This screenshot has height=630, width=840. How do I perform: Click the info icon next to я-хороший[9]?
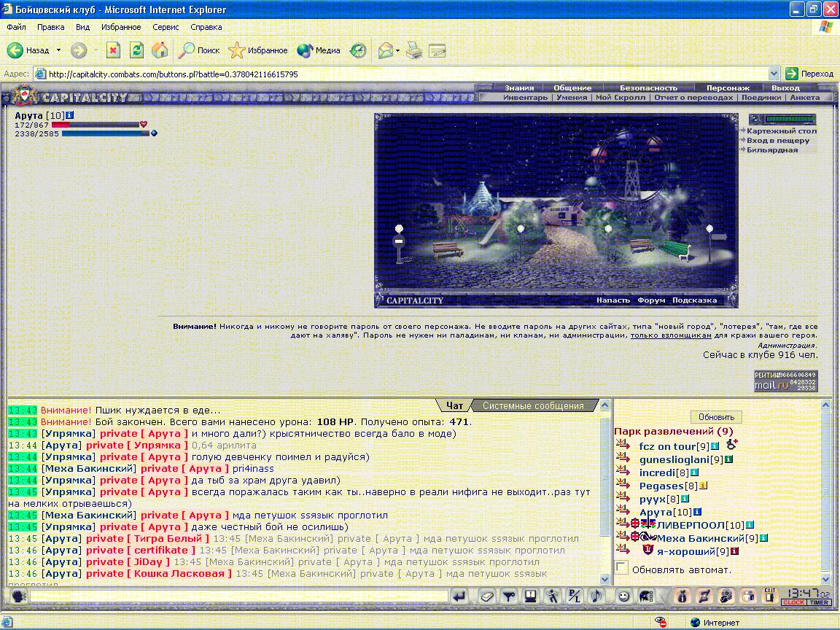click(x=735, y=551)
